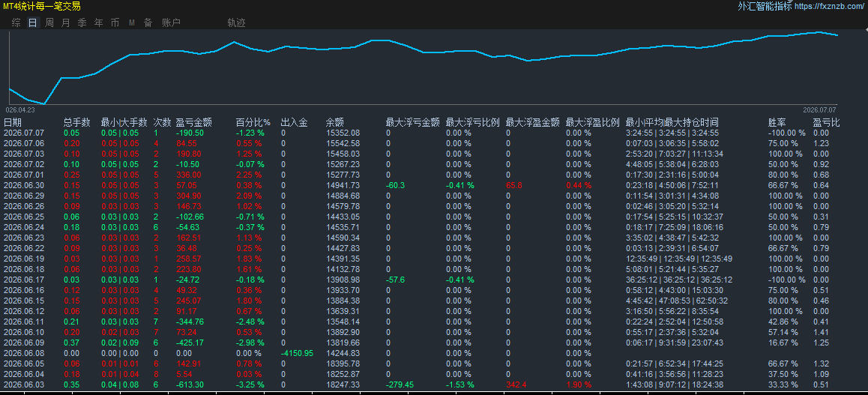Click the 42.86 % win rate
Image resolution: width=868 pixels, height=395 pixels.
[x=783, y=322]
